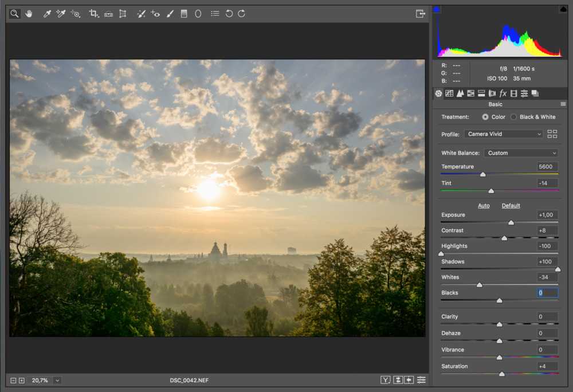Select Black & White treatment
This screenshot has width=573, height=392.
tap(514, 117)
